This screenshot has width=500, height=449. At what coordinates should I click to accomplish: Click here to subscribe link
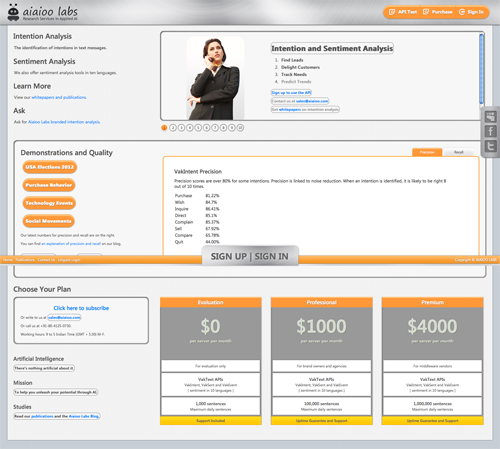[x=81, y=308]
